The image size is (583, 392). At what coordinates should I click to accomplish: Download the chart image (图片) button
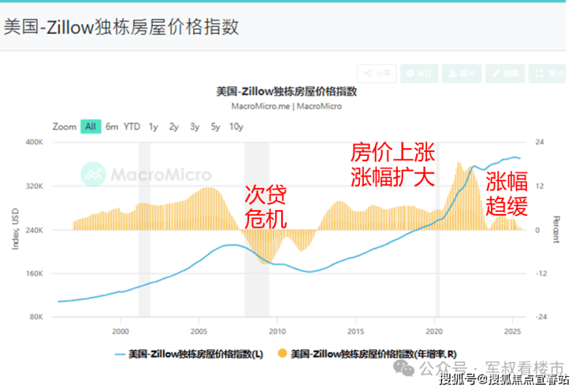pyautogui.click(x=462, y=73)
